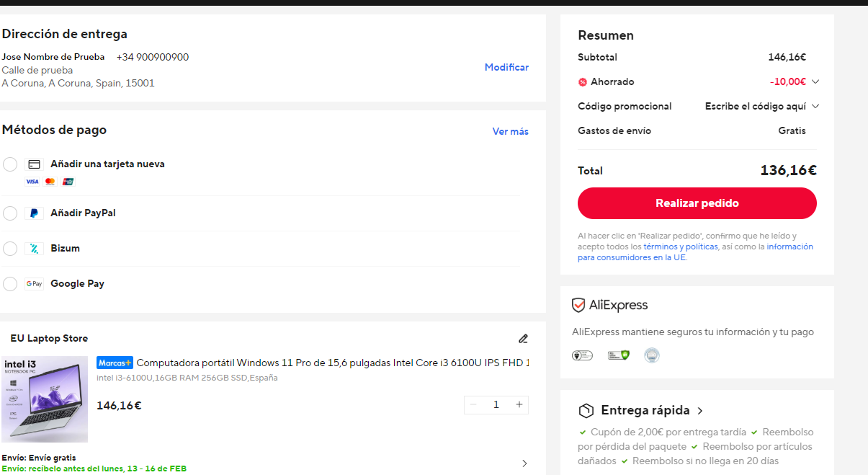868x475 pixels.
Task: Click the Calle de prueba street line
Action: [x=37, y=71]
